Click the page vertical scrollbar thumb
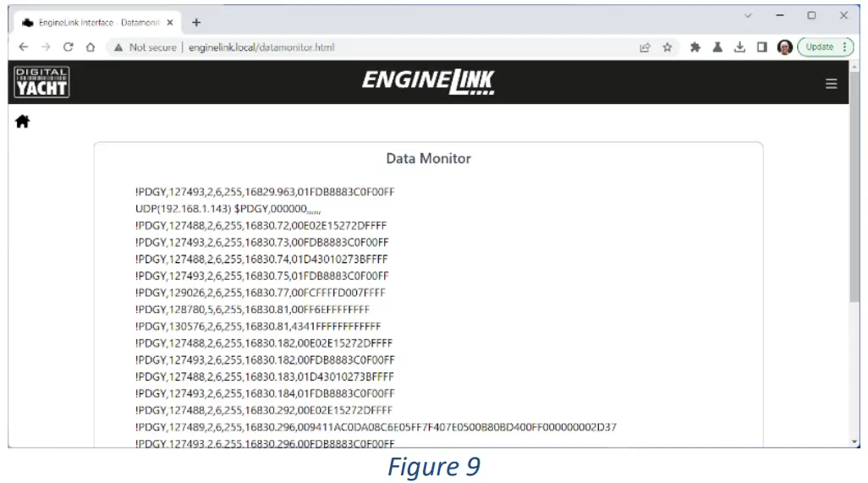The height and width of the screenshot is (483, 868). [x=854, y=185]
